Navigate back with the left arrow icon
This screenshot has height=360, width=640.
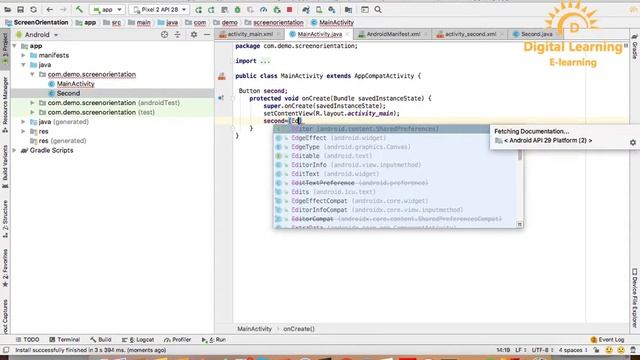50,9
